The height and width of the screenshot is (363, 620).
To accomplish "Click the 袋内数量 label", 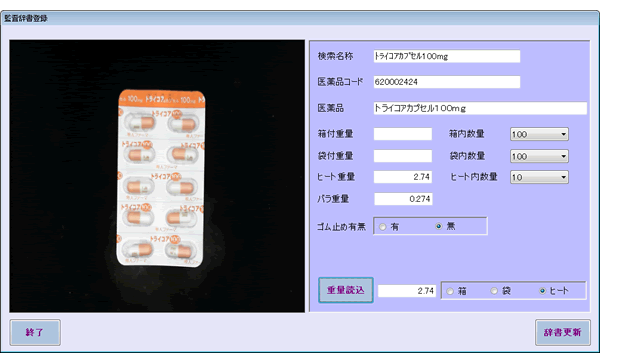I will pyautogui.click(x=467, y=156).
